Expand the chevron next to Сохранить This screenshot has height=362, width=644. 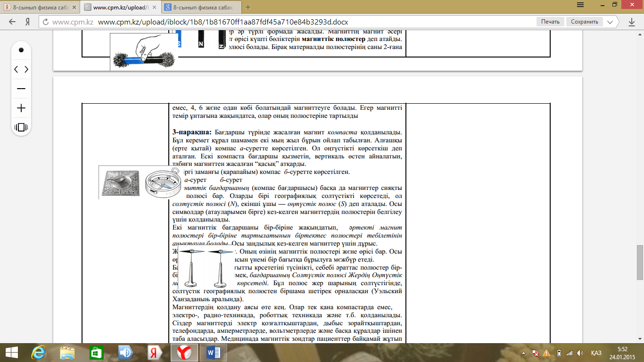pyautogui.click(x=611, y=22)
